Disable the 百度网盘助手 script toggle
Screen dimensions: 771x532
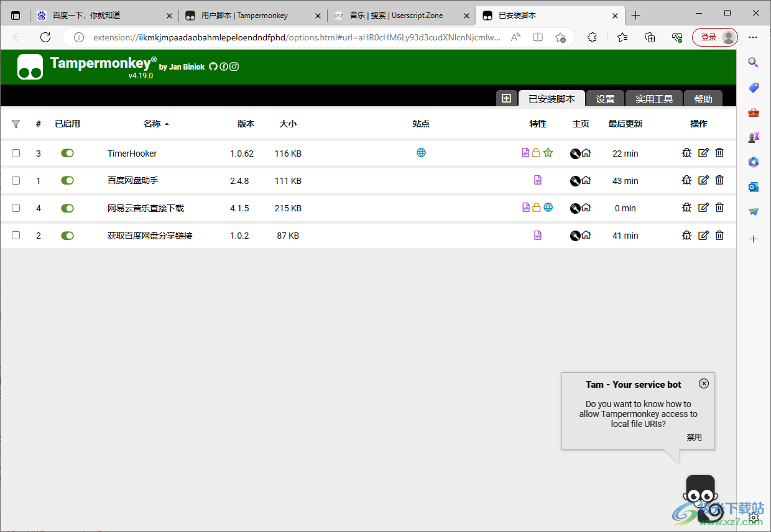[67, 180]
